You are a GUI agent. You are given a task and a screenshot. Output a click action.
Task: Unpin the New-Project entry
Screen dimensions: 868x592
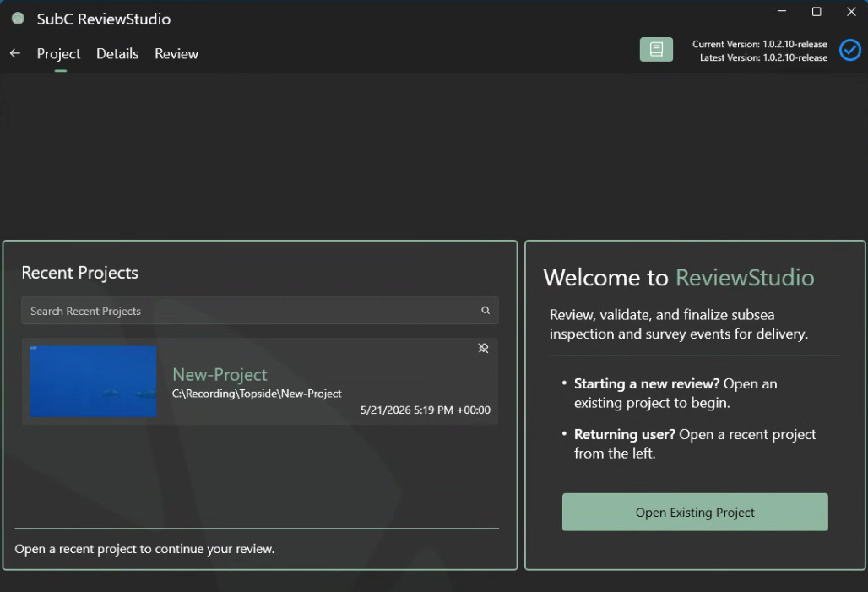click(x=483, y=348)
